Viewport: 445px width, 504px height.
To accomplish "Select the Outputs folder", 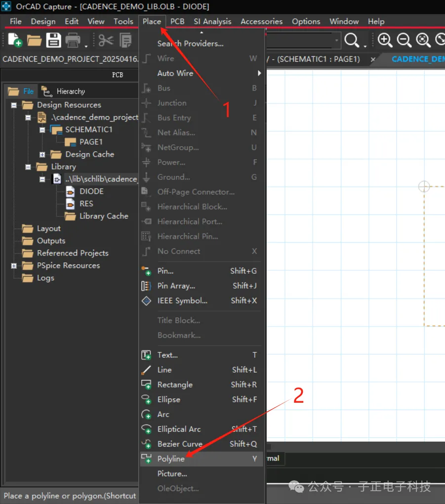I will coord(51,241).
